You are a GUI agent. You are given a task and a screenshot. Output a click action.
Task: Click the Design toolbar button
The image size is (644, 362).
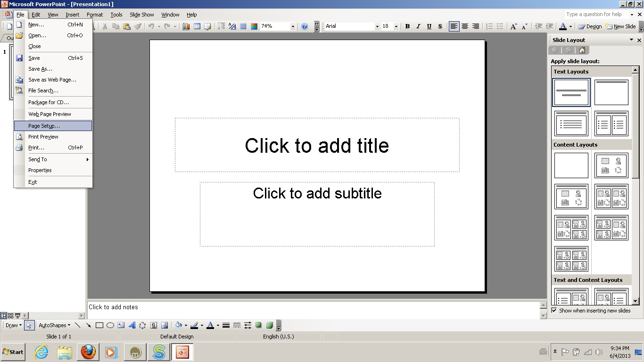coord(590,26)
